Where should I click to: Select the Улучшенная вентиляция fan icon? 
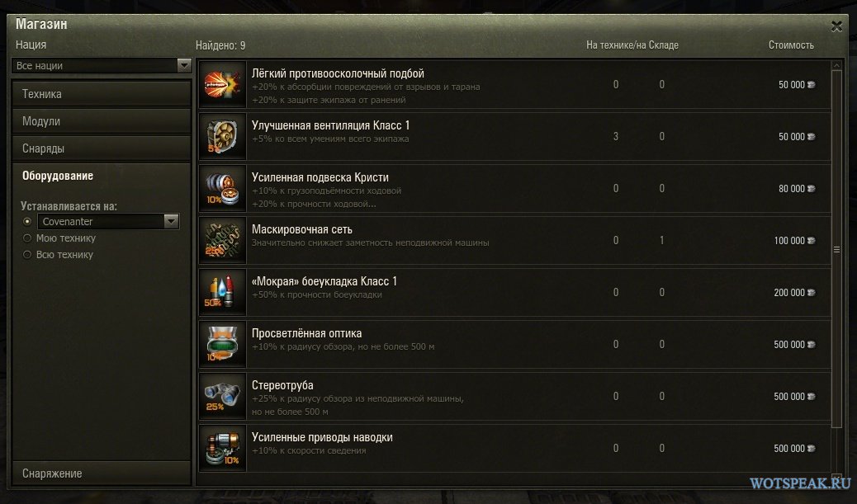point(222,136)
